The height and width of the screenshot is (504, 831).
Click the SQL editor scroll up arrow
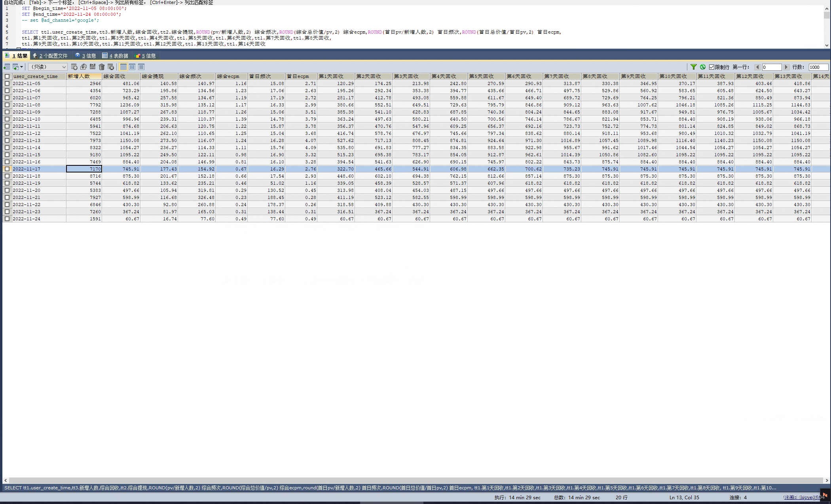(x=826, y=8)
